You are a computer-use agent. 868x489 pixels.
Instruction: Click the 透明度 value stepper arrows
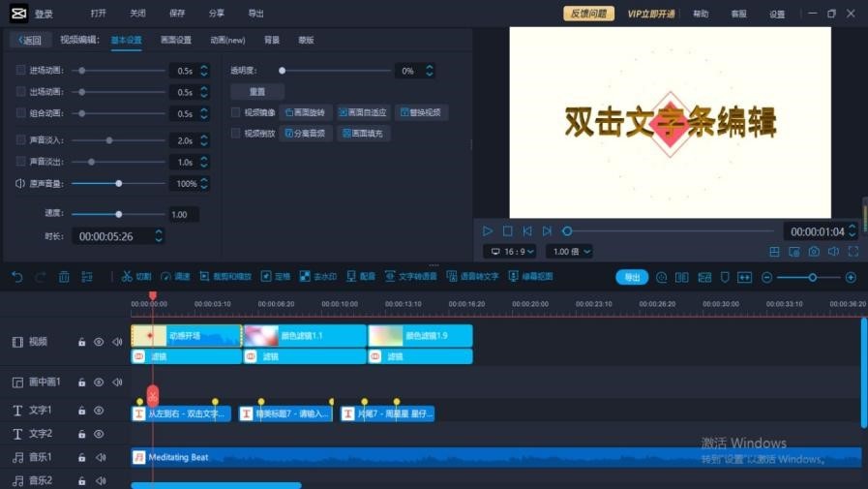pos(430,71)
